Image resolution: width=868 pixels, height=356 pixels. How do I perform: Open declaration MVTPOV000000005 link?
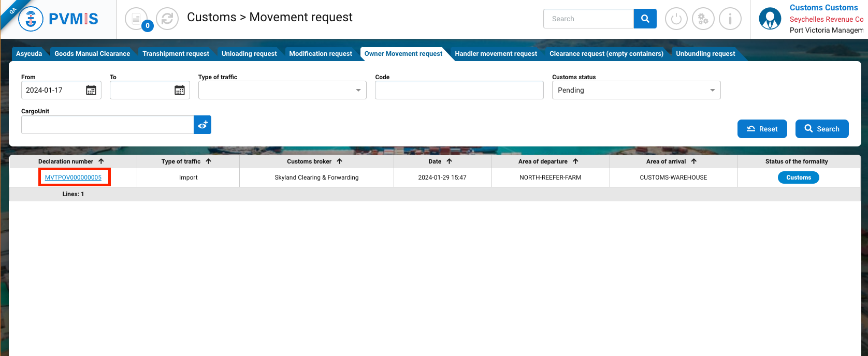[x=73, y=177]
